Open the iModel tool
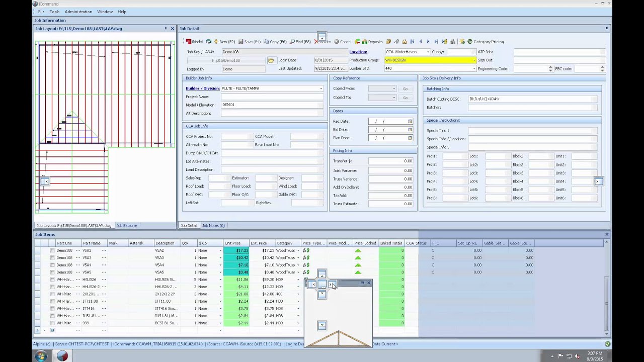 pos(194,42)
